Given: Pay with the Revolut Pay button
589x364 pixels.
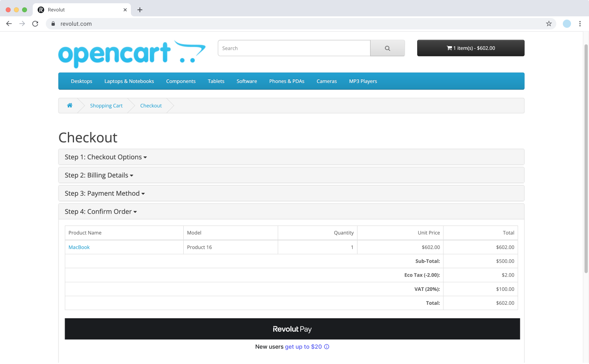Looking at the screenshot, I should [x=292, y=329].
